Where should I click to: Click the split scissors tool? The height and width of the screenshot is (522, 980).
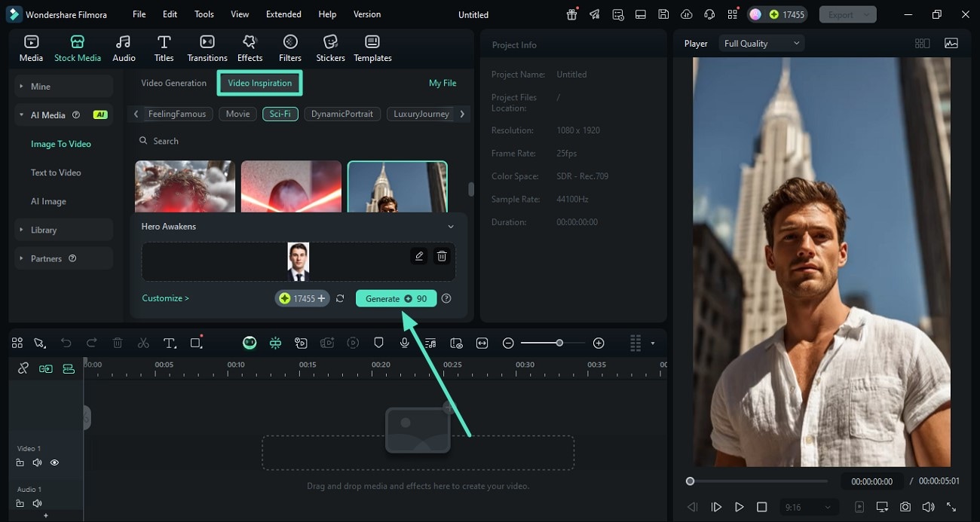(143, 343)
